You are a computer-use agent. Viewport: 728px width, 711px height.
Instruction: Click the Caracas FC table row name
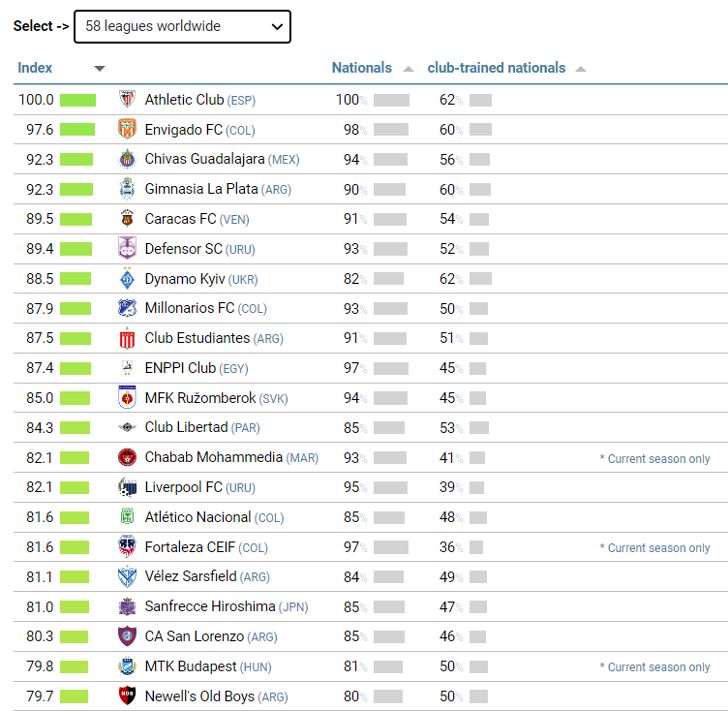pyautogui.click(x=181, y=219)
